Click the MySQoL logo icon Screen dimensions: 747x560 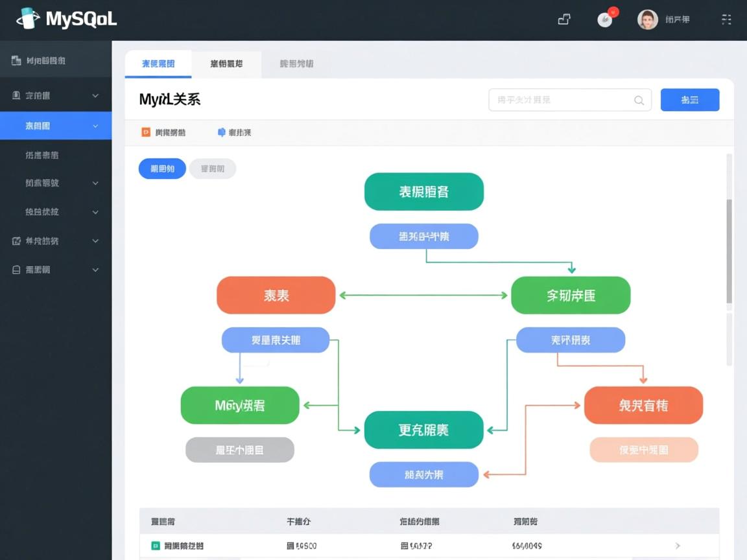point(28,19)
